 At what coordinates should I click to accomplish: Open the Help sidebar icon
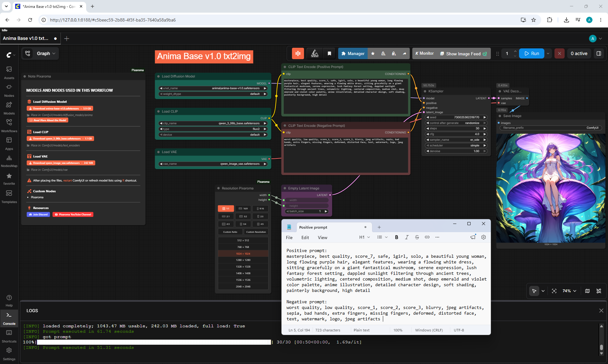(9, 300)
